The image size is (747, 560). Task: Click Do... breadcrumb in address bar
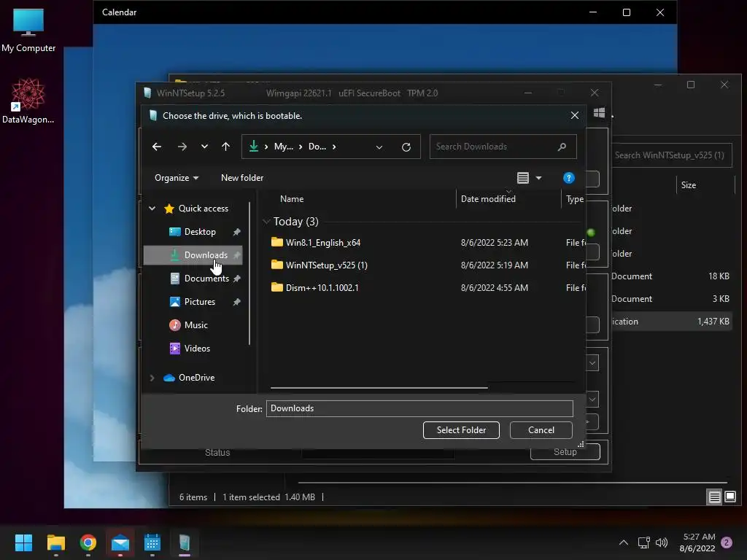click(317, 147)
